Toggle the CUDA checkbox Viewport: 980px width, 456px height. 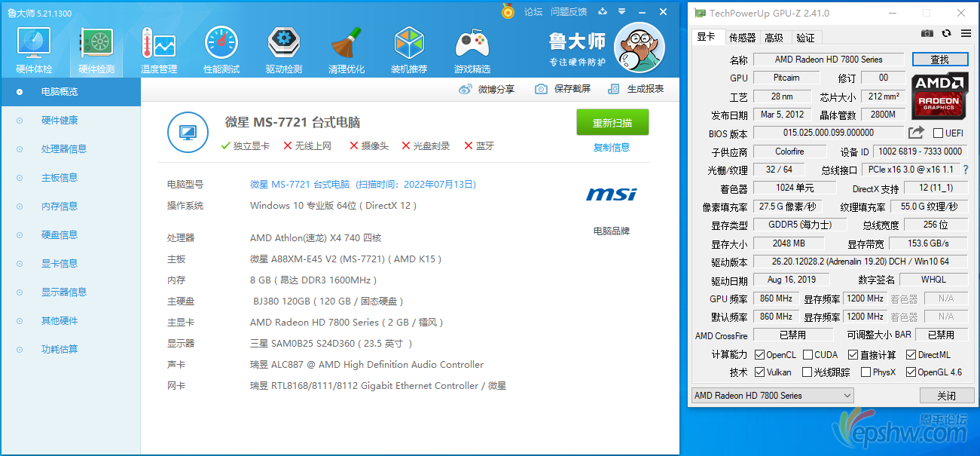point(808,355)
